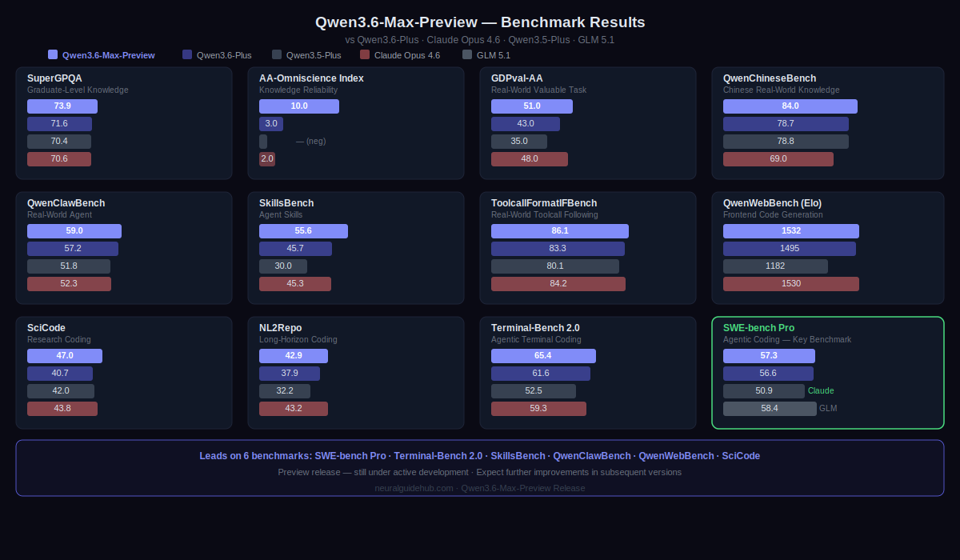Click the Qwen3.6-Plus legend swatch
The width and height of the screenshot is (960, 560).
(187, 55)
